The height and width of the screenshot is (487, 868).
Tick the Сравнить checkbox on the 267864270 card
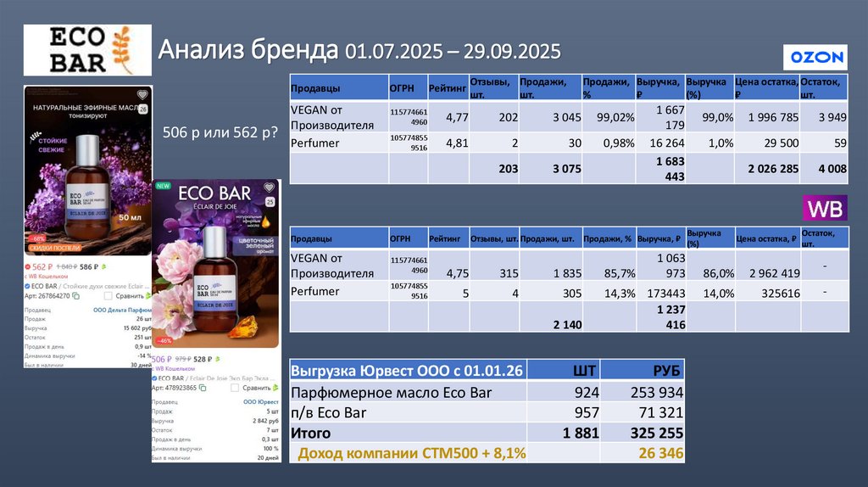point(108,296)
